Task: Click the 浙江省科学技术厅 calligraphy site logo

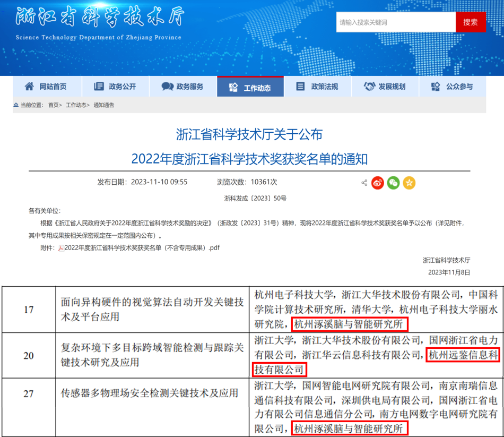Action: (100, 17)
